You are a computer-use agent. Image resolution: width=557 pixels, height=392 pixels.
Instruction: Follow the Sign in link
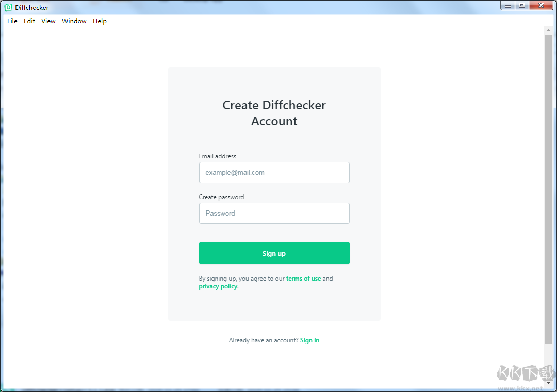pos(310,340)
